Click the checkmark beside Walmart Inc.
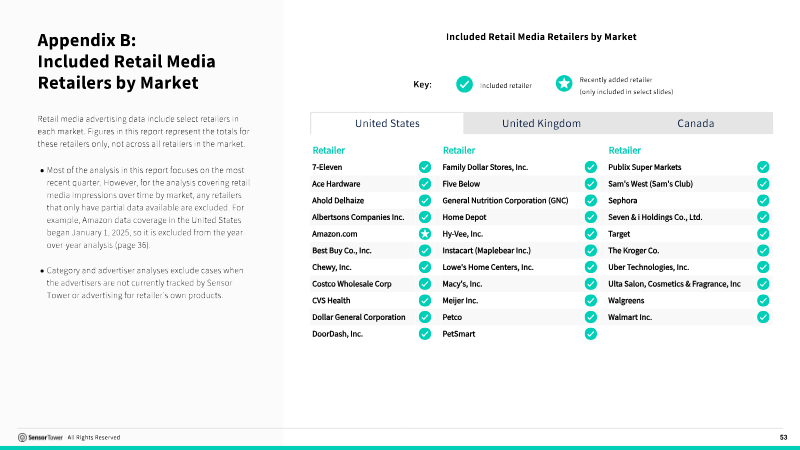 pos(763,317)
